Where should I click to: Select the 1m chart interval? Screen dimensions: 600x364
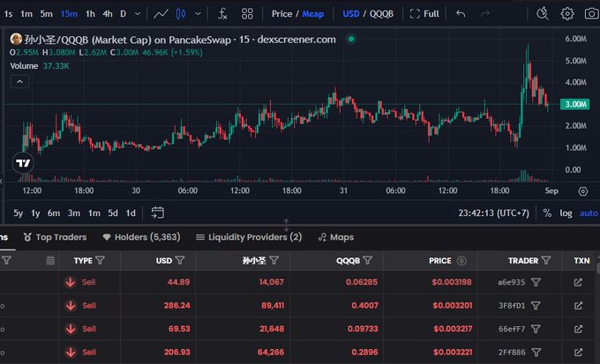click(26, 14)
